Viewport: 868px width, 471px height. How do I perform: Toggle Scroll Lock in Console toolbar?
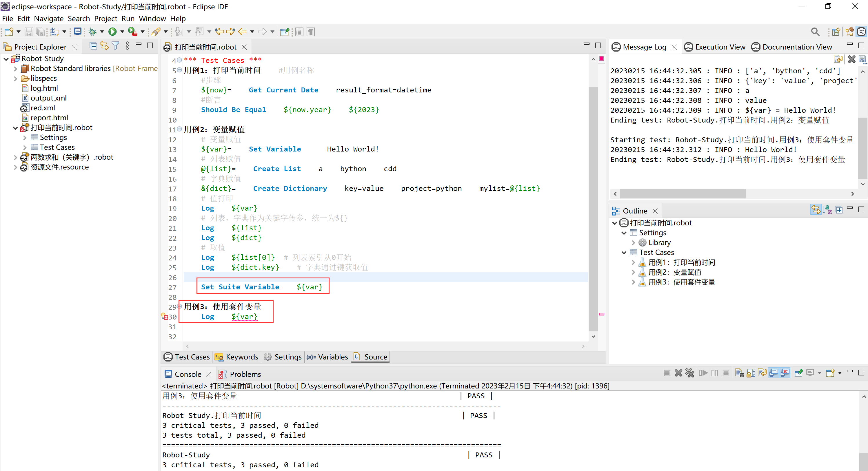point(751,373)
